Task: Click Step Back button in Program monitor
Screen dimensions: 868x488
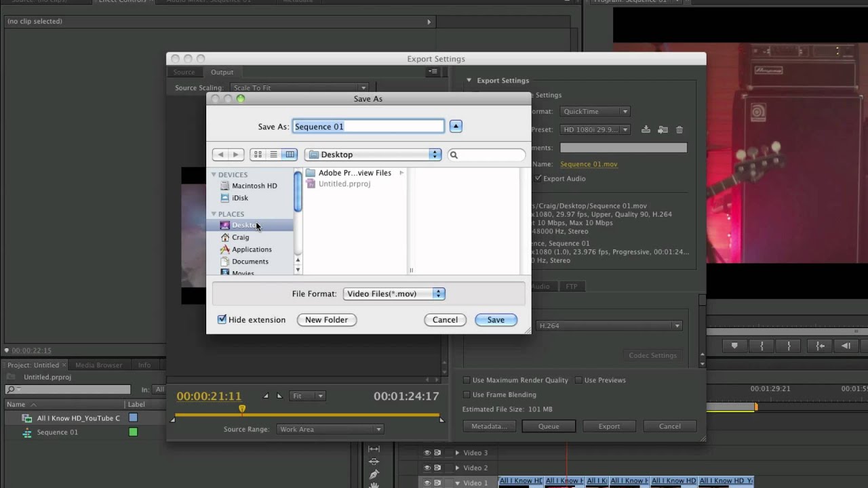Action: click(846, 346)
